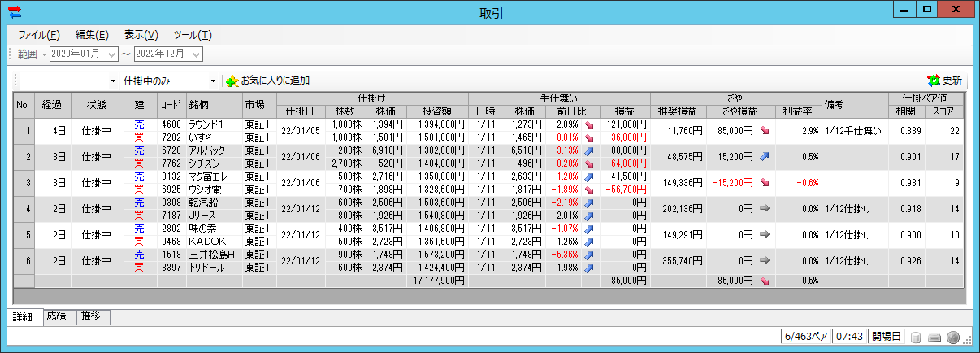Click the app icon in title bar
Viewport: 980px width, 353px height.
point(14,11)
